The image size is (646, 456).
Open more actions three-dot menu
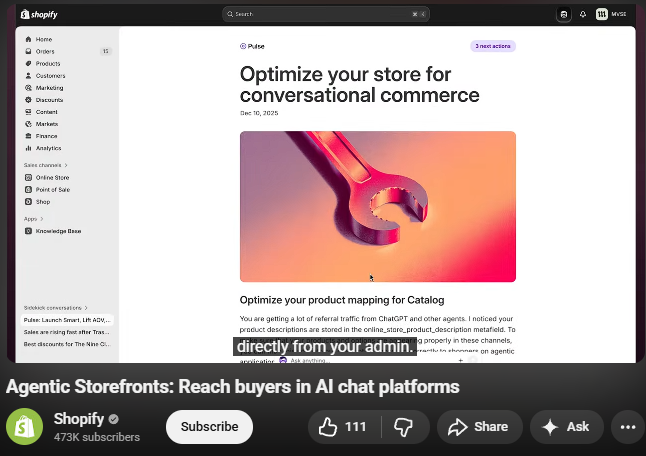click(627, 427)
